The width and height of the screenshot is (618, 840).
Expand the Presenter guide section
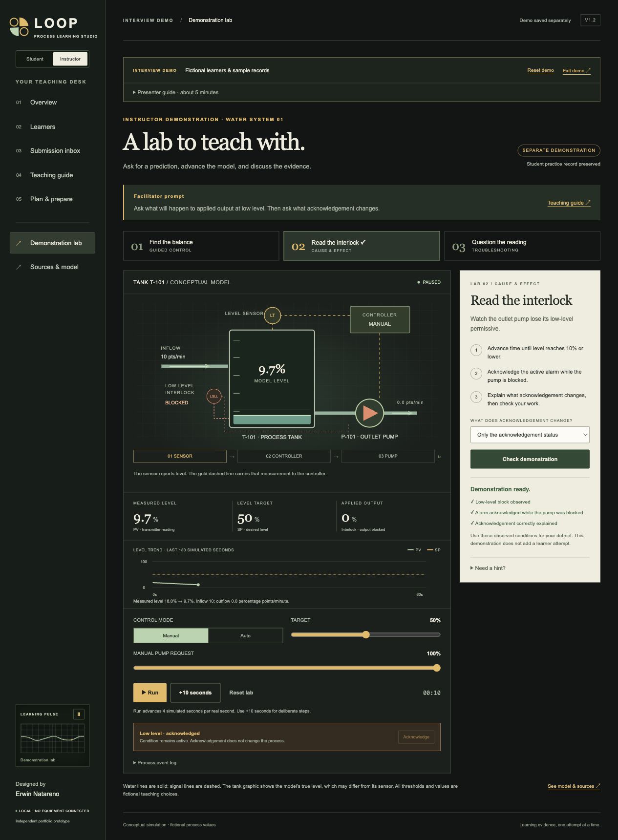point(176,92)
